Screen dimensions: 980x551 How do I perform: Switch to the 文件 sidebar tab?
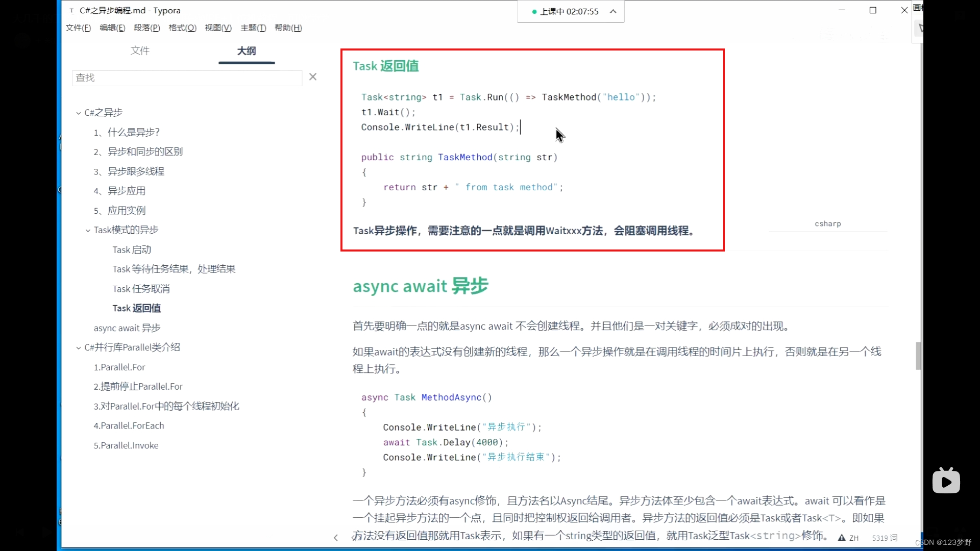[x=140, y=51]
